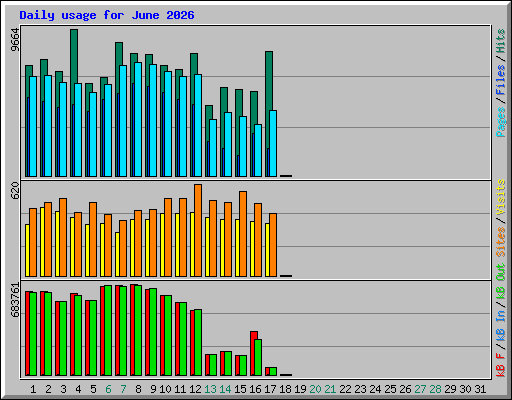Click day 6 weekend label

108,389
